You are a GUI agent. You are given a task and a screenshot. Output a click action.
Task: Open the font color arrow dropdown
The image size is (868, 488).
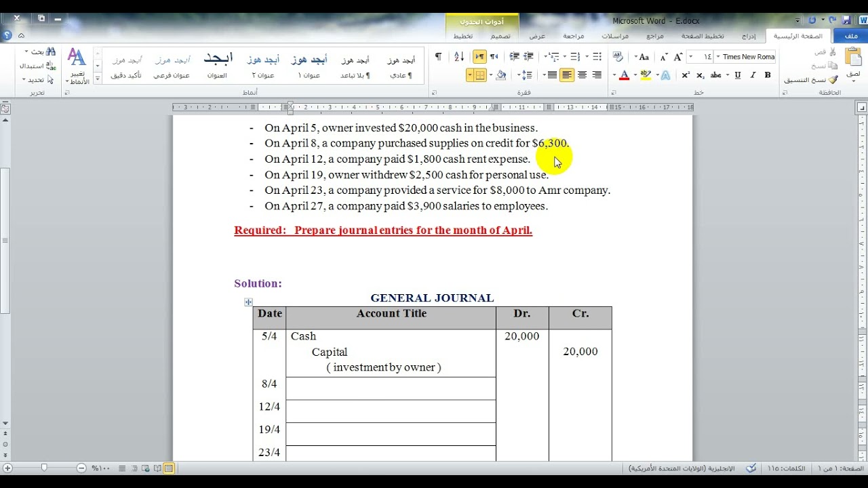[614, 75]
